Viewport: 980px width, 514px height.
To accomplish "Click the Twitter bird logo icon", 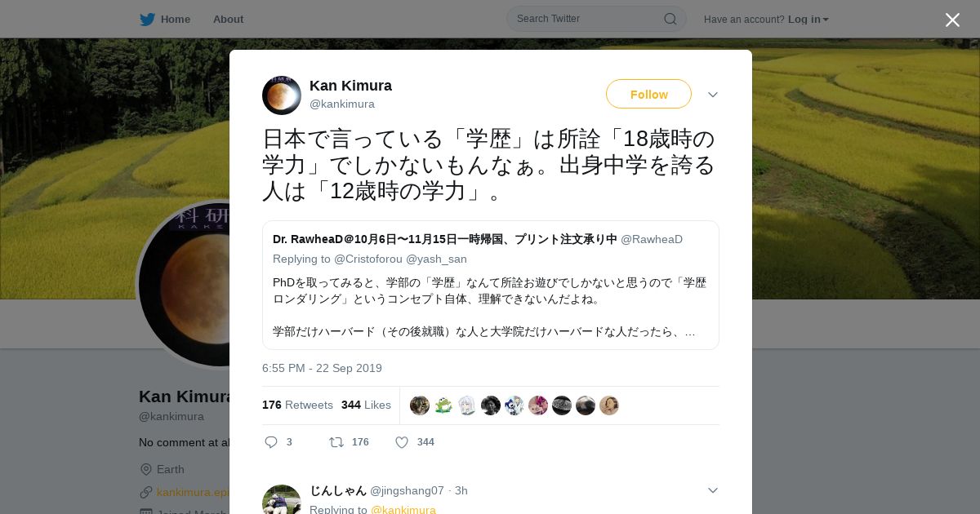I will [147, 19].
